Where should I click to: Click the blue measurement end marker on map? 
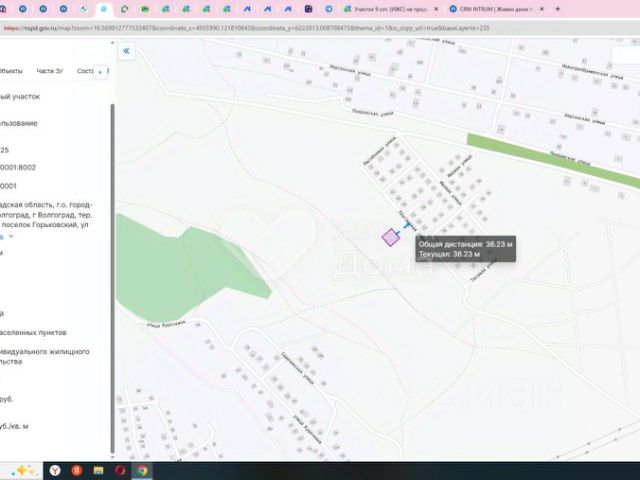point(407,224)
